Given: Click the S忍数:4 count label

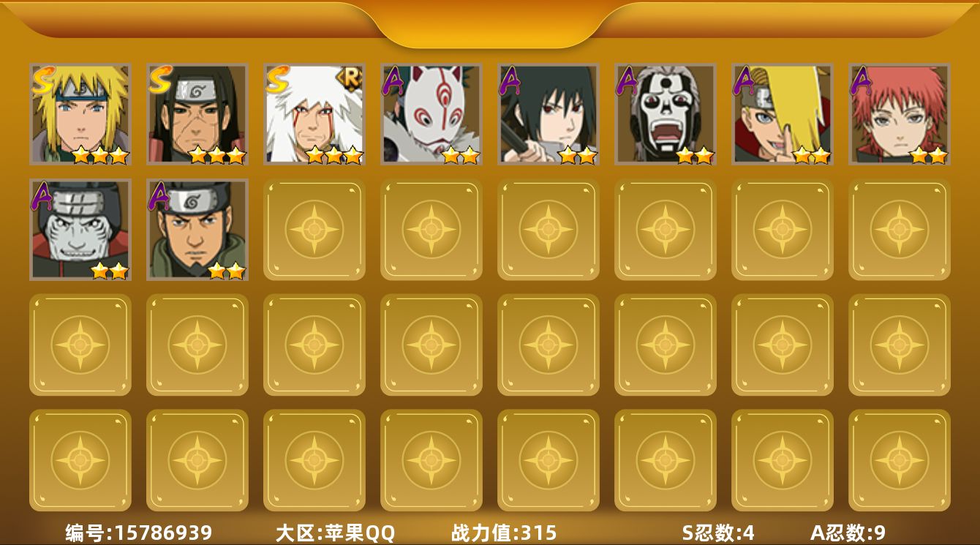Looking at the screenshot, I should click(x=718, y=533).
